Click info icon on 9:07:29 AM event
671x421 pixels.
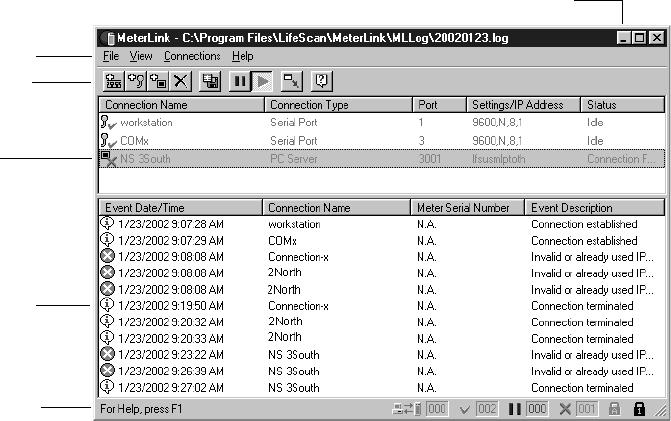coord(107,240)
